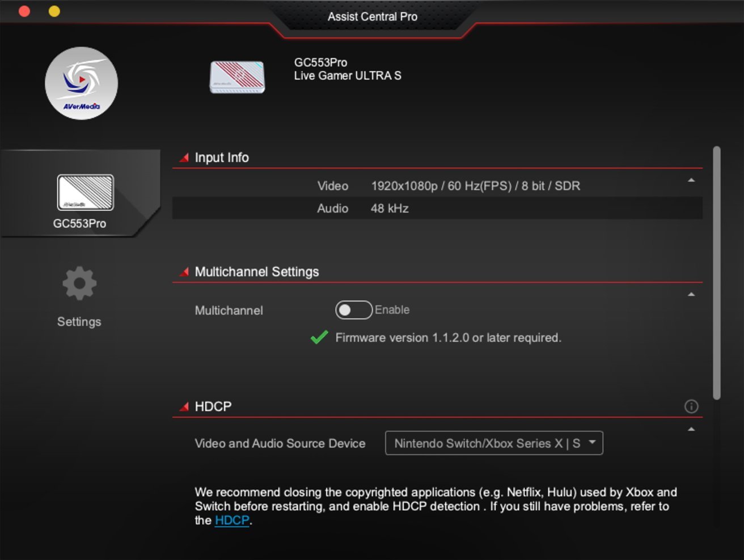Click the Live Gamer ULTRA S device image

(x=237, y=77)
